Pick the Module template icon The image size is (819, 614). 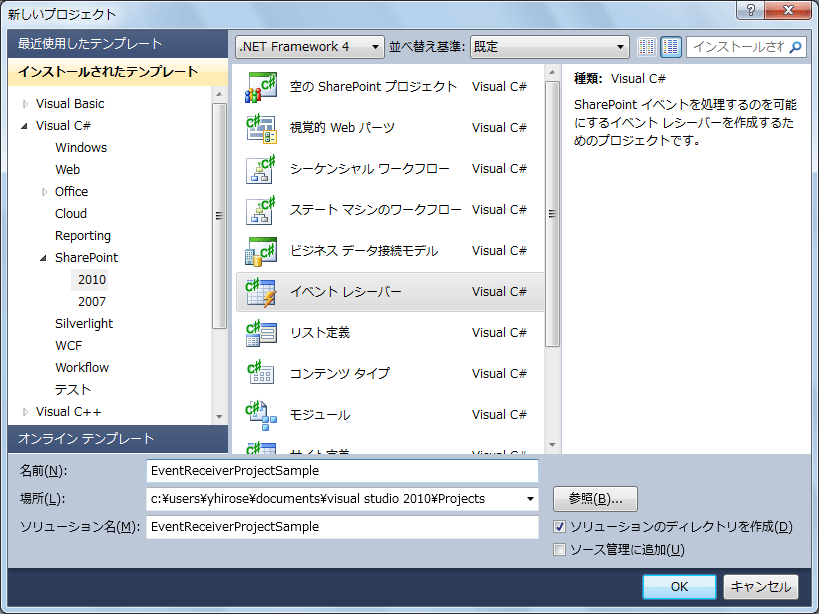tap(261, 415)
